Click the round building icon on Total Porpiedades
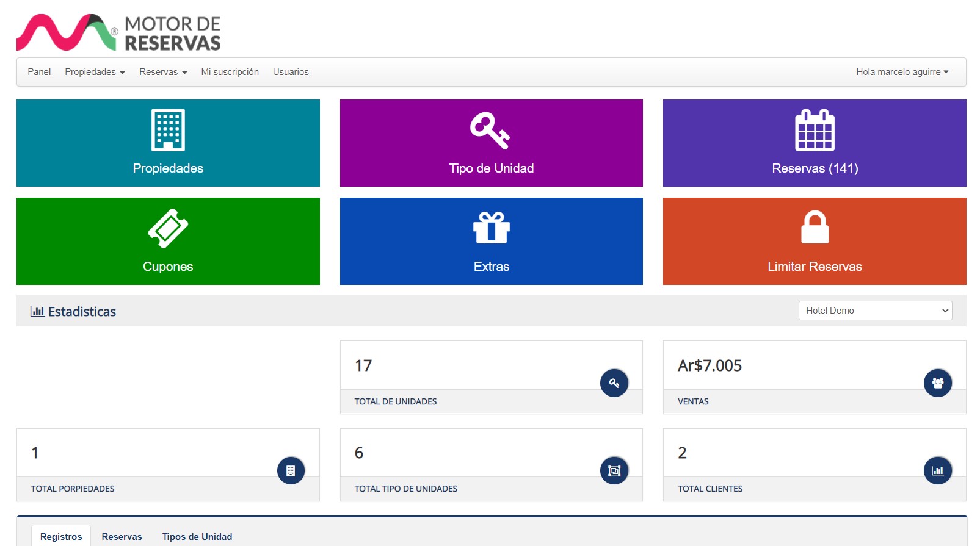The width and height of the screenshot is (980, 546). (291, 470)
